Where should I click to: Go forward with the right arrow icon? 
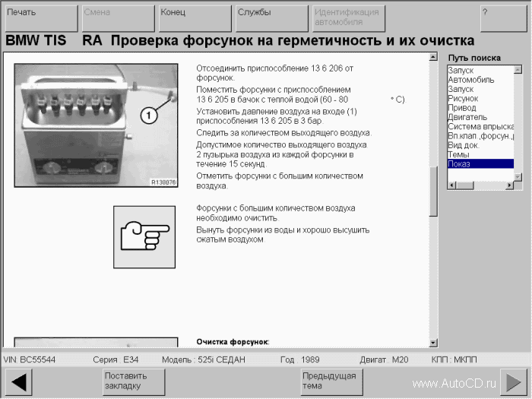pos(514,382)
